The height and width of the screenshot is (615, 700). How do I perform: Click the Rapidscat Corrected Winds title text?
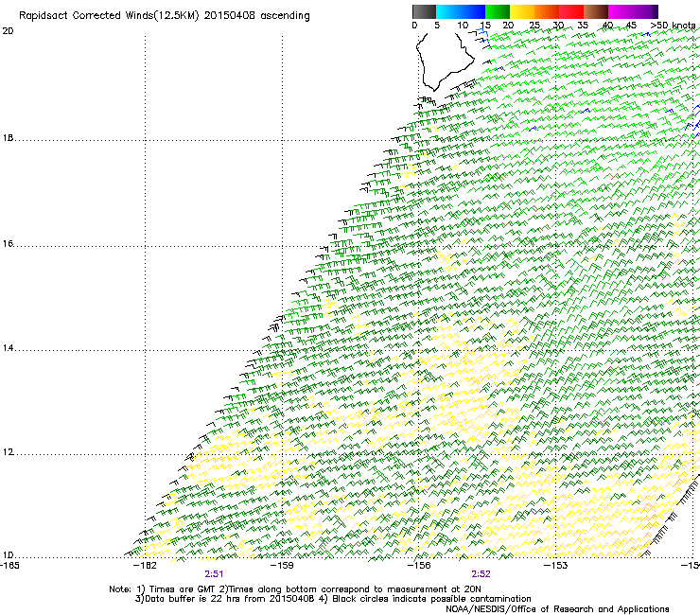(x=165, y=16)
